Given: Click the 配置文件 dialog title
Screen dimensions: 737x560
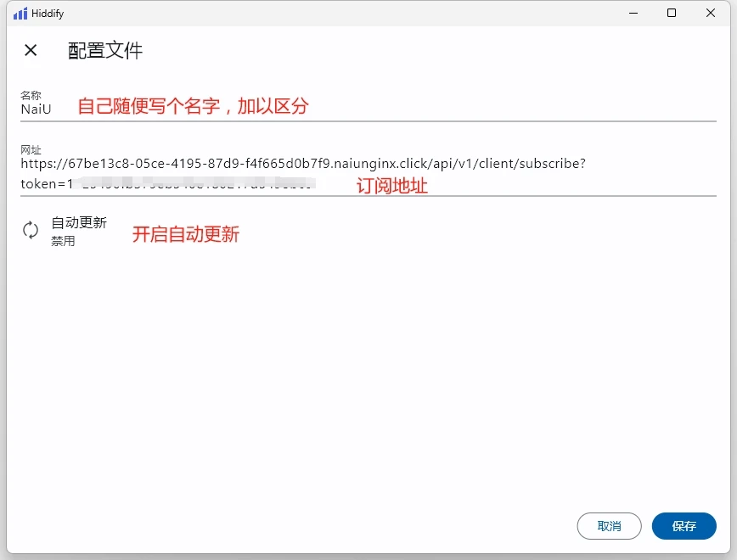Looking at the screenshot, I should coord(104,51).
